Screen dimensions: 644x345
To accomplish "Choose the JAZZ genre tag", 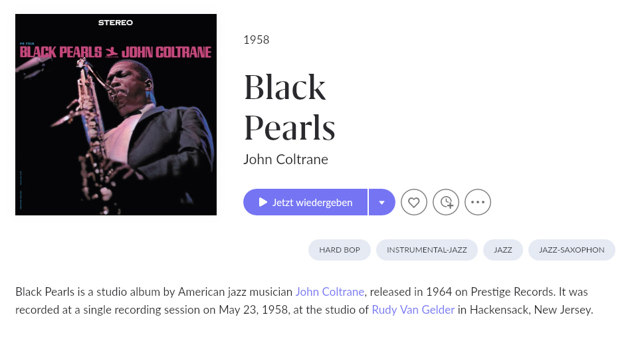I will tap(502, 250).
